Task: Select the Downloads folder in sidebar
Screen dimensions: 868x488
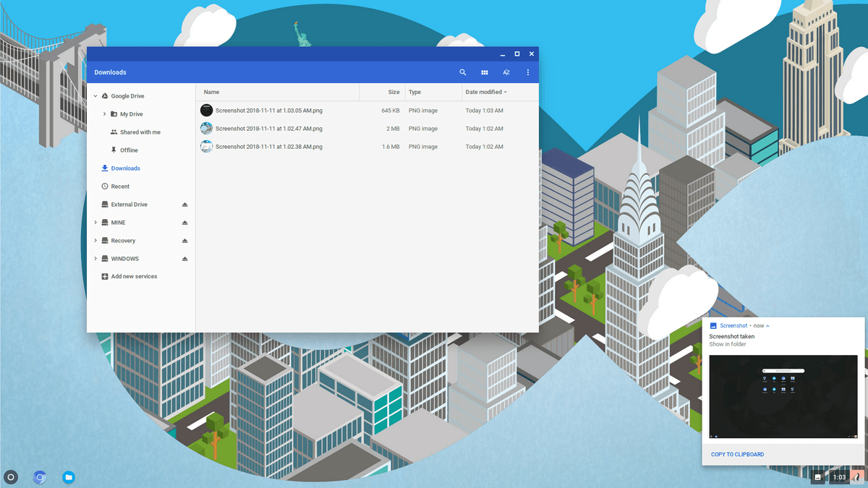Action: [125, 168]
